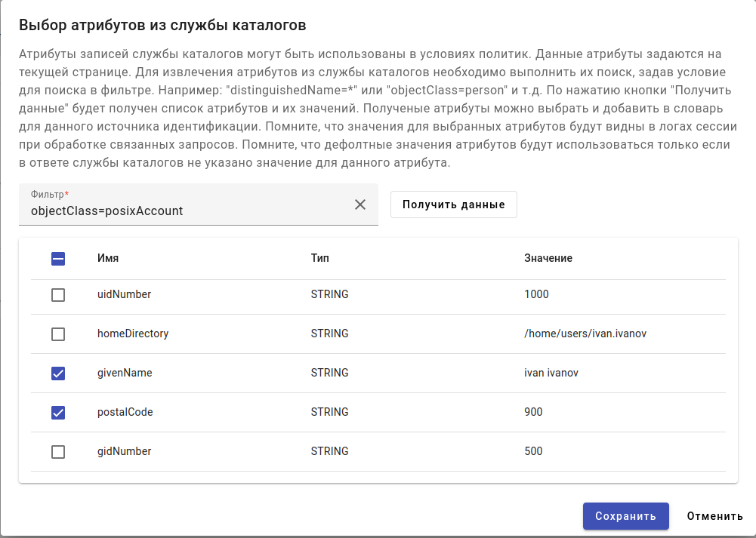Screen dimensions: 756x538
Task: Deselect the postalCode attribute checkbox
Action: click(58, 413)
